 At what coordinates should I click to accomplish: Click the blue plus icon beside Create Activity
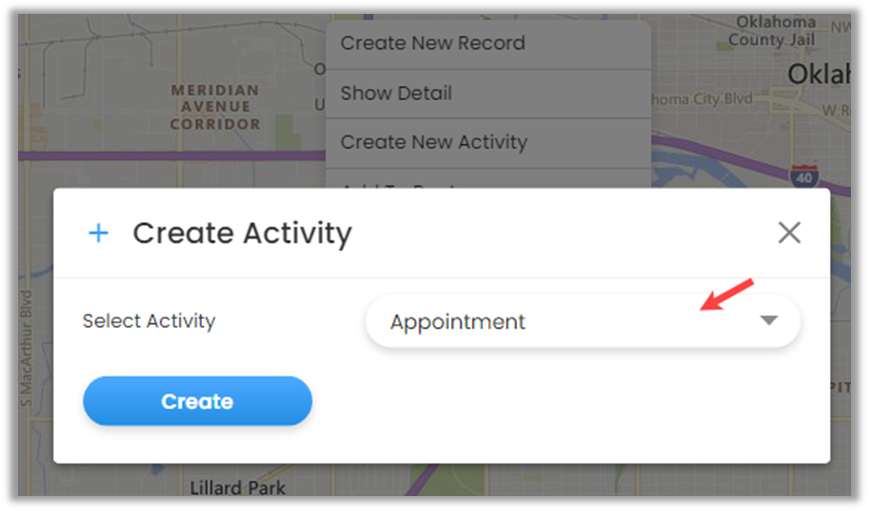98,233
